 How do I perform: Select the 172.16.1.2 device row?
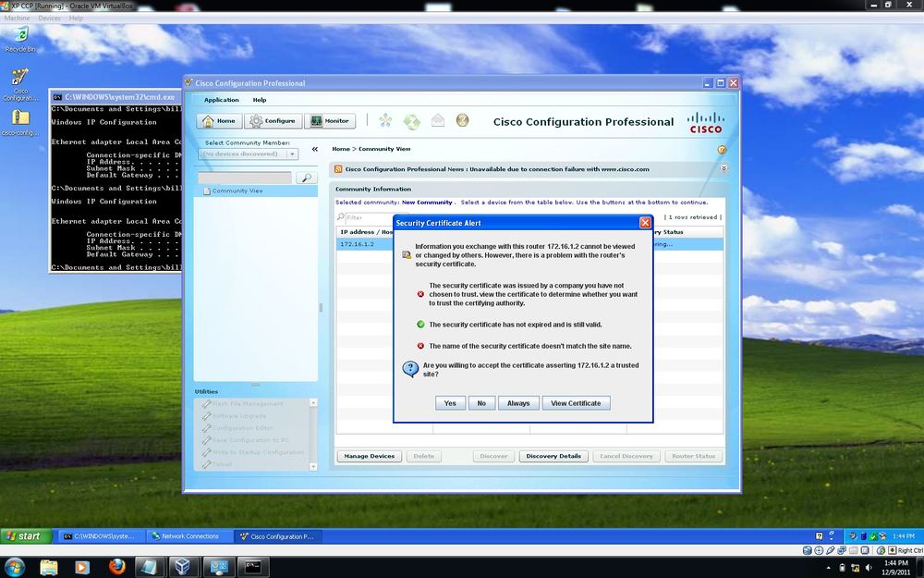pos(356,243)
